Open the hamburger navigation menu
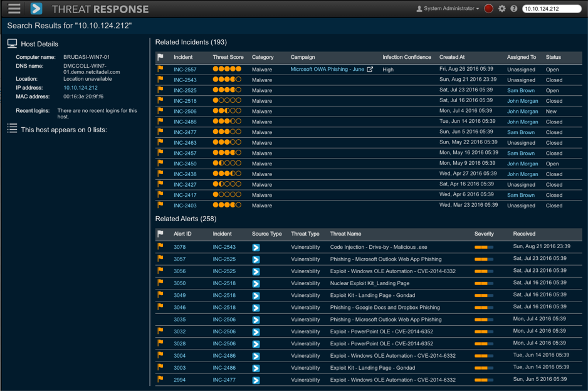The image size is (588, 391). tap(14, 8)
